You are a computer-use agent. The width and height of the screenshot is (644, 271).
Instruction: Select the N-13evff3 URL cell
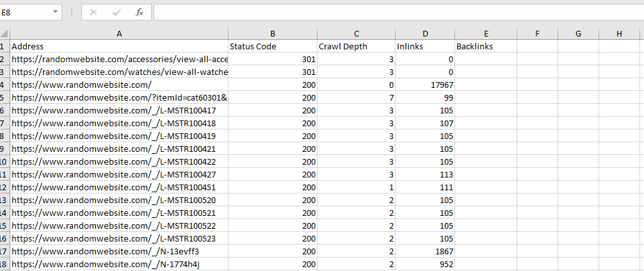tap(119, 251)
